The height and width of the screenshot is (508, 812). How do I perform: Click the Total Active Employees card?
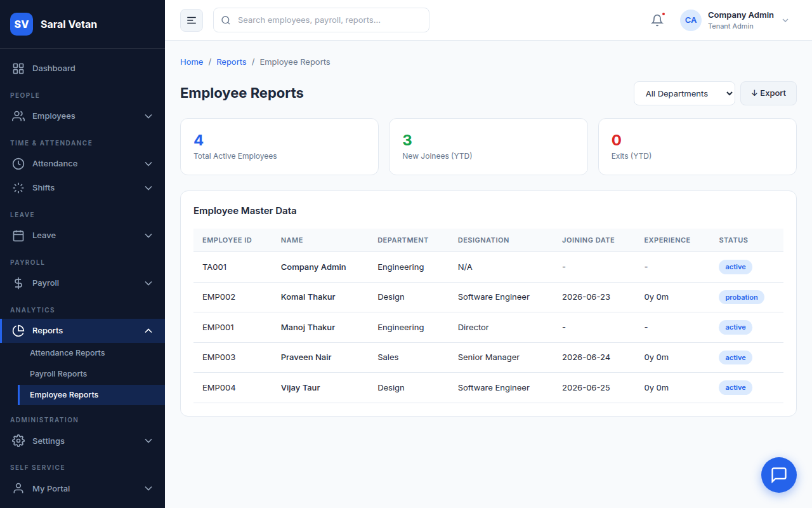(279, 147)
